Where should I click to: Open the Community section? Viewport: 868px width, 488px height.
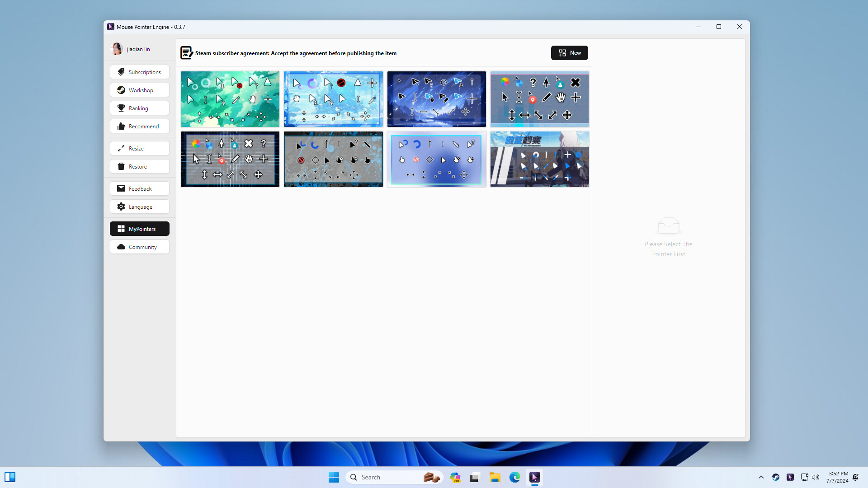[139, 247]
